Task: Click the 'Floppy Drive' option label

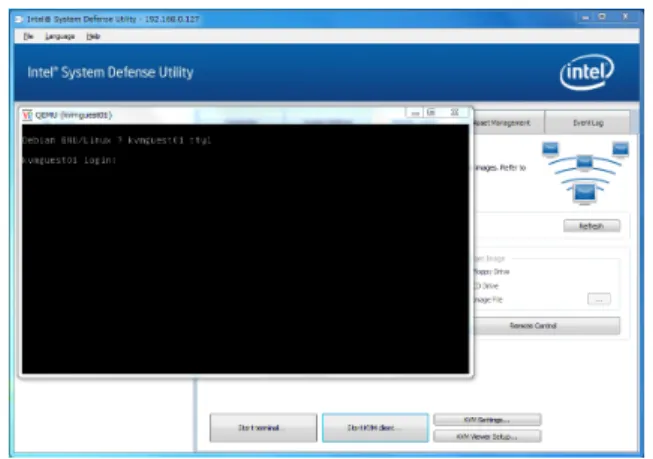Action: [491, 272]
